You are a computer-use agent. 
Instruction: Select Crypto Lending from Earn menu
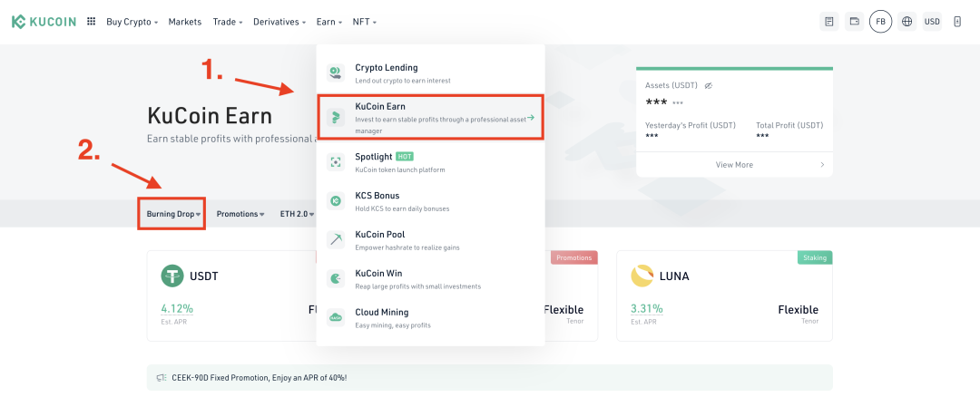[431, 73]
